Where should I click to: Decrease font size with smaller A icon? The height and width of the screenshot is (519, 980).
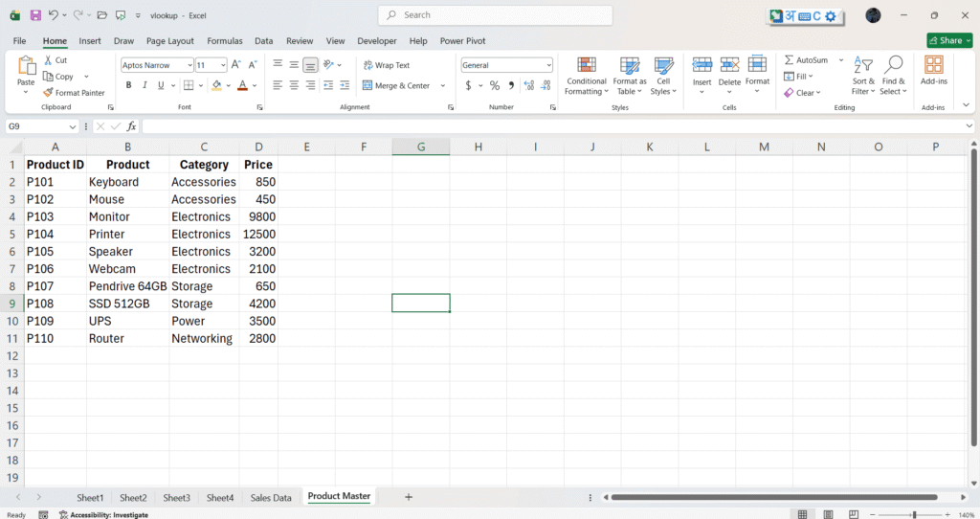click(253, 65)
